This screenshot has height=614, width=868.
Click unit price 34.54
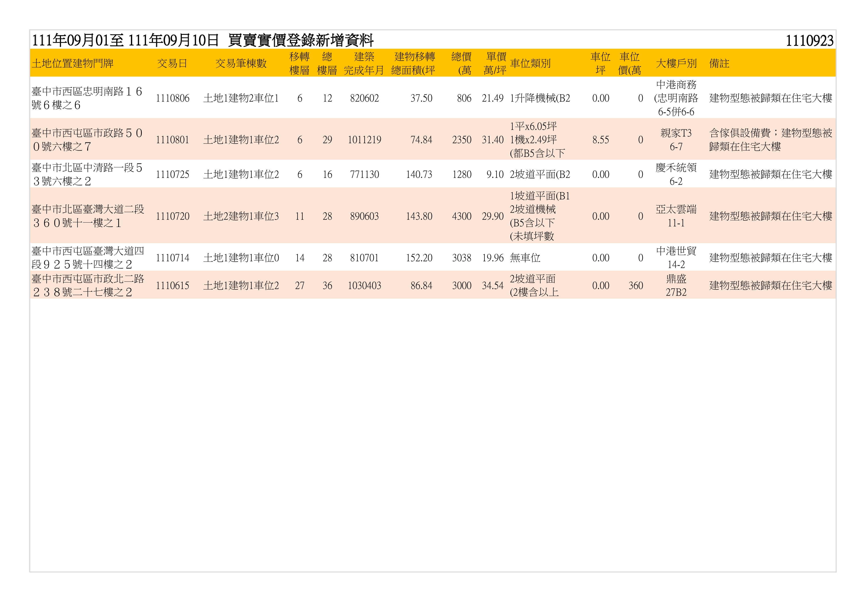[x=493, y=285]
